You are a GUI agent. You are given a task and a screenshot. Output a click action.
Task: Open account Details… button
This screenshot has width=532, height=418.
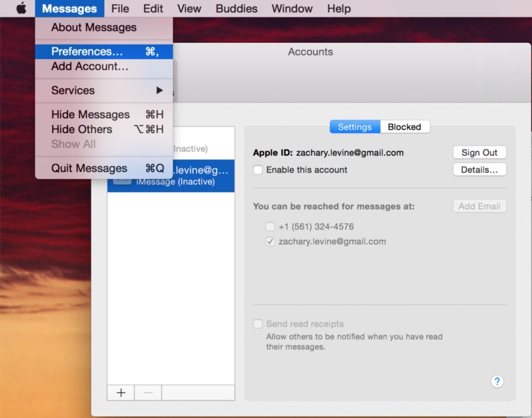coord(479,170)
